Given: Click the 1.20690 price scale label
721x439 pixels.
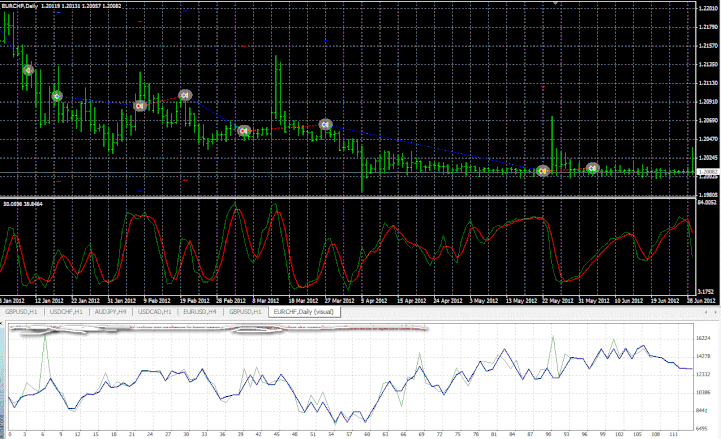Looking at the screenshot, I should [708, 120].
